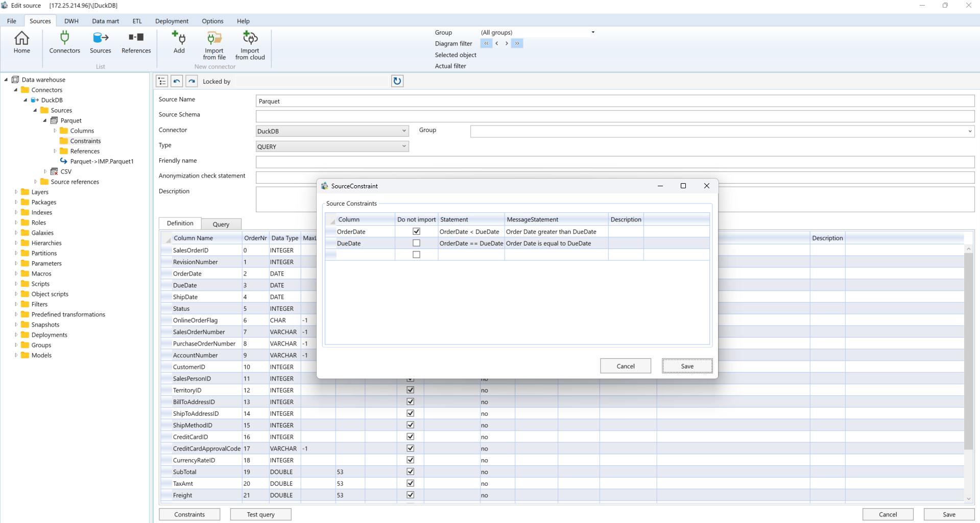
Task: Click scroll down arrow of column grid
Action: pyautogui.click(x=968, y=499)
